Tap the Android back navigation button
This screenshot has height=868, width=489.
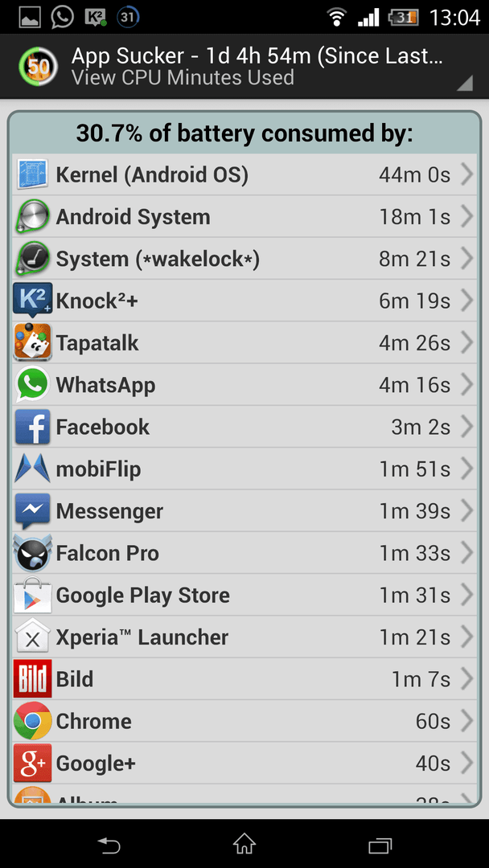click(x=109, y=845)
